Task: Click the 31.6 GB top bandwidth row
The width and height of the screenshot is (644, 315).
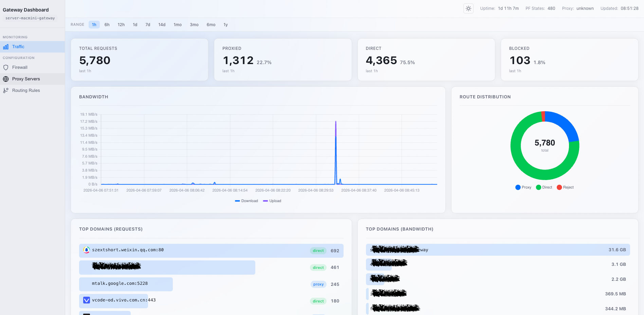Action: point(497,250)
